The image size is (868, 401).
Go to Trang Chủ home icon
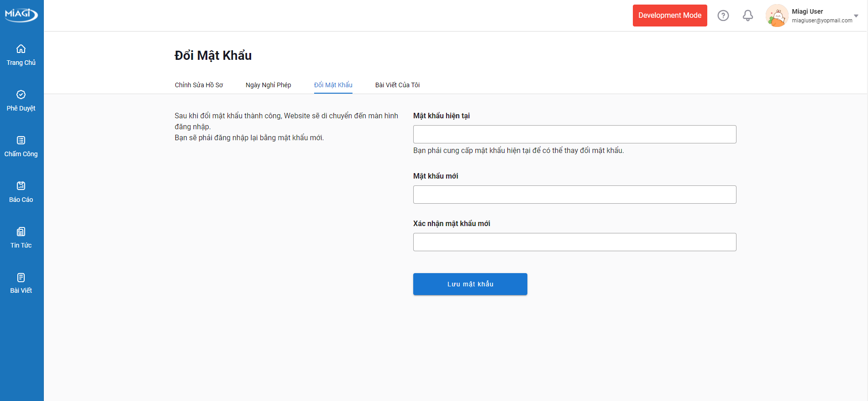coord(21,49)
